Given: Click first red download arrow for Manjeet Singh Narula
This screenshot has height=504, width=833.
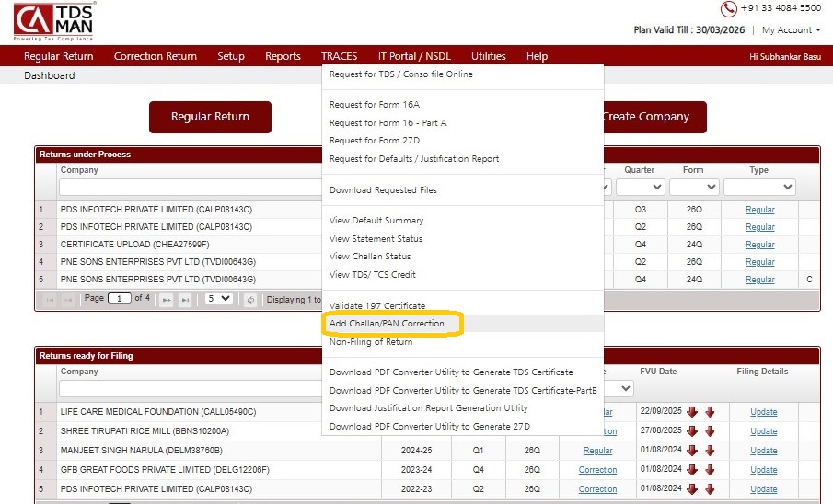Looking at the screenshot, I should click(x=692, y=451).
